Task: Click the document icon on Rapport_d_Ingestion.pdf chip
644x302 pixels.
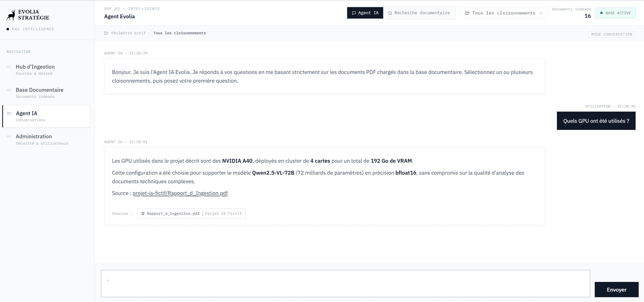Action: pos(143,214)
